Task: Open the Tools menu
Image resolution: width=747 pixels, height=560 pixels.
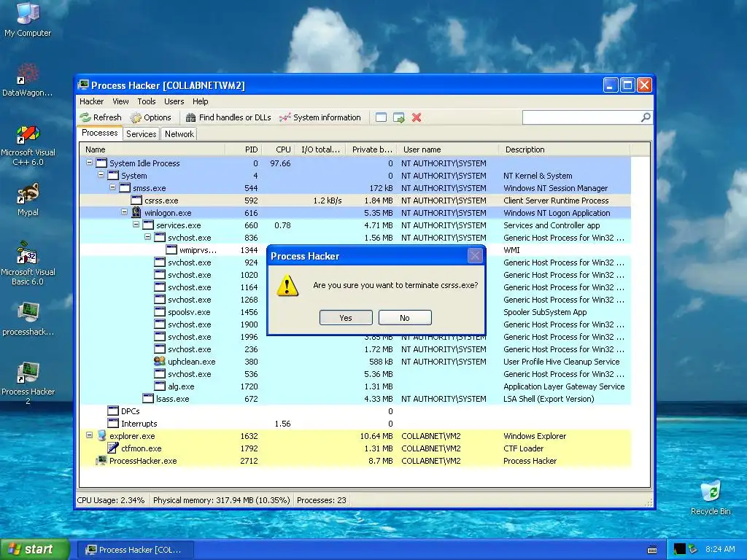Action: [146, 101]
